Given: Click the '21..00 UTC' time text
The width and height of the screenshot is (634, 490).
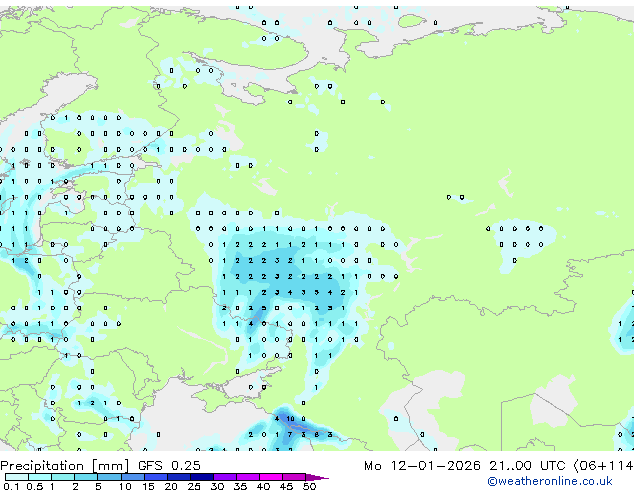Looking at the screenshot, I should pos(526,466).
